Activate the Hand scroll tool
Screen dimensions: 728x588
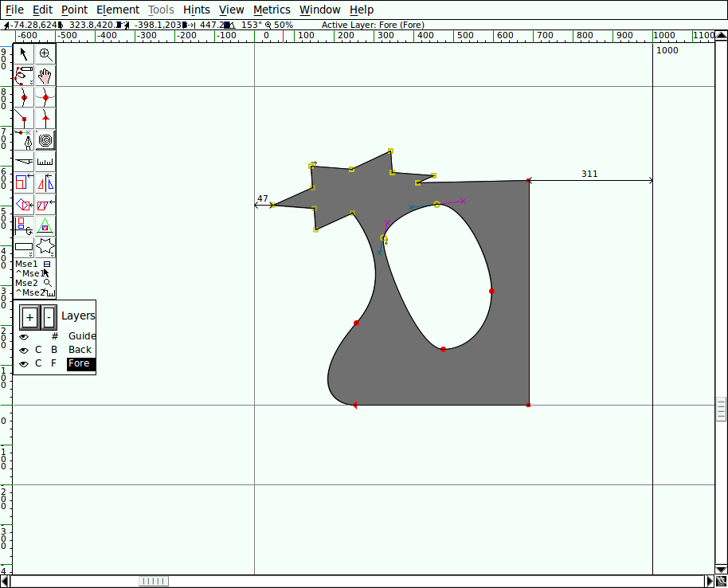point(45,76)
